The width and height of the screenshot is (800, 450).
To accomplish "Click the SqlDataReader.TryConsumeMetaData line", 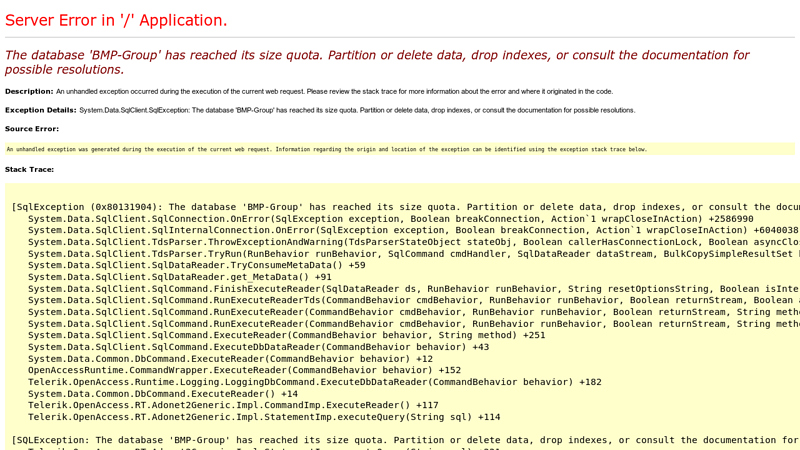I will pos(196,265).
